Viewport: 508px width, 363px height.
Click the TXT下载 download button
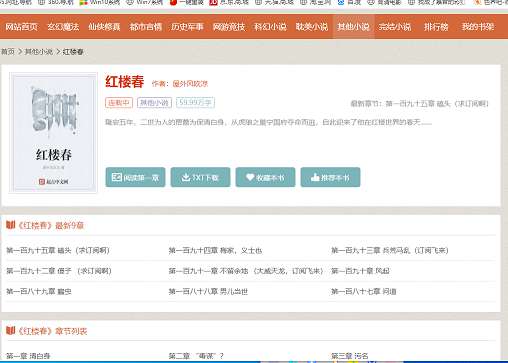pos(200,177)
